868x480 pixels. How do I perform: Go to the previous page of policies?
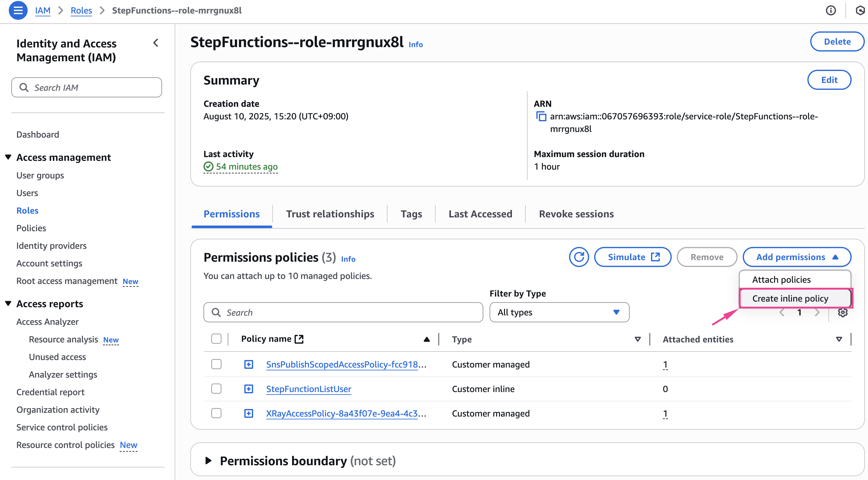(782, 313)
